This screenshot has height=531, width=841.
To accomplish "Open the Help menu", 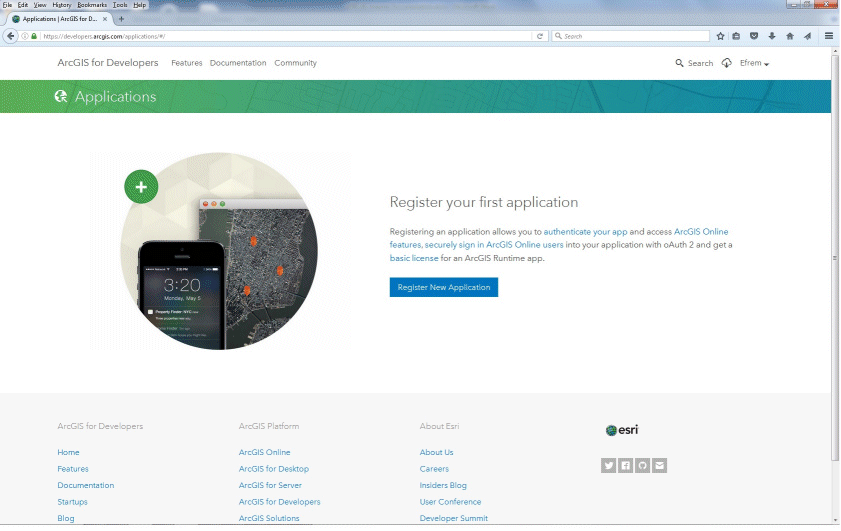I will pyautogui.click(x=139, y=5).
